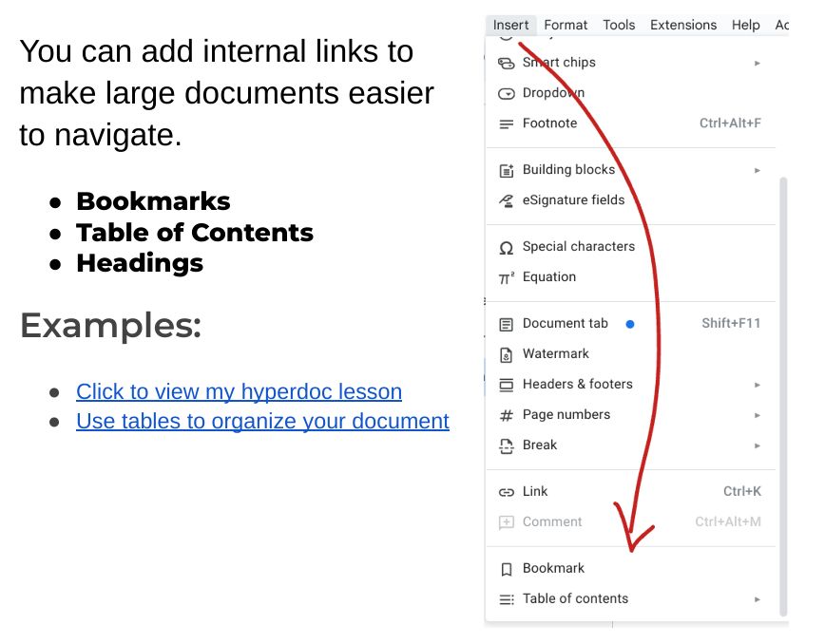Expand the Break submenu arrow
The height and width of the screenshot is (644, 825).
[x=758, y=445]
